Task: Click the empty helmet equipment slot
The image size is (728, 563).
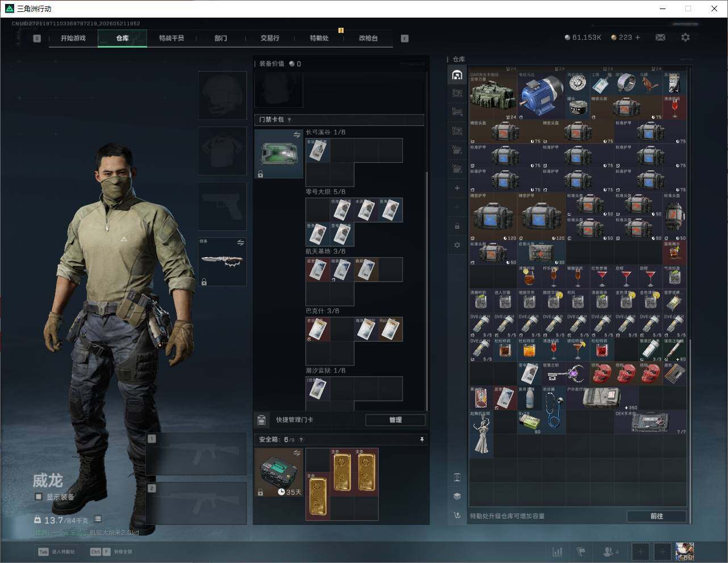Action: coord(222,95)
